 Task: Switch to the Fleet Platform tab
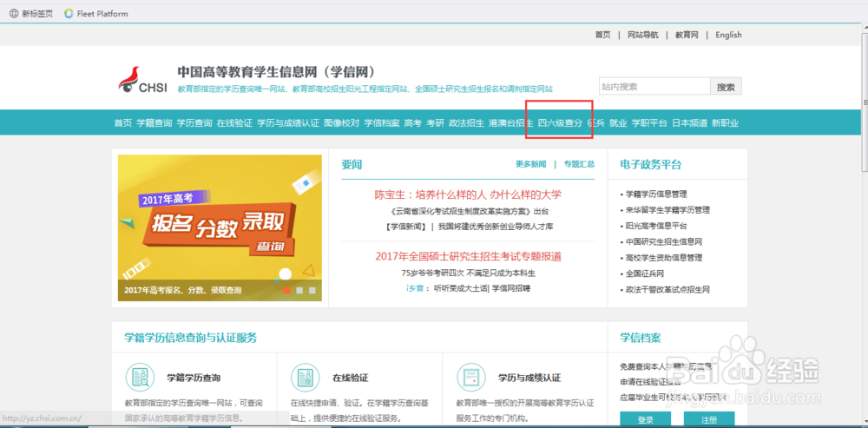(96, 14)
